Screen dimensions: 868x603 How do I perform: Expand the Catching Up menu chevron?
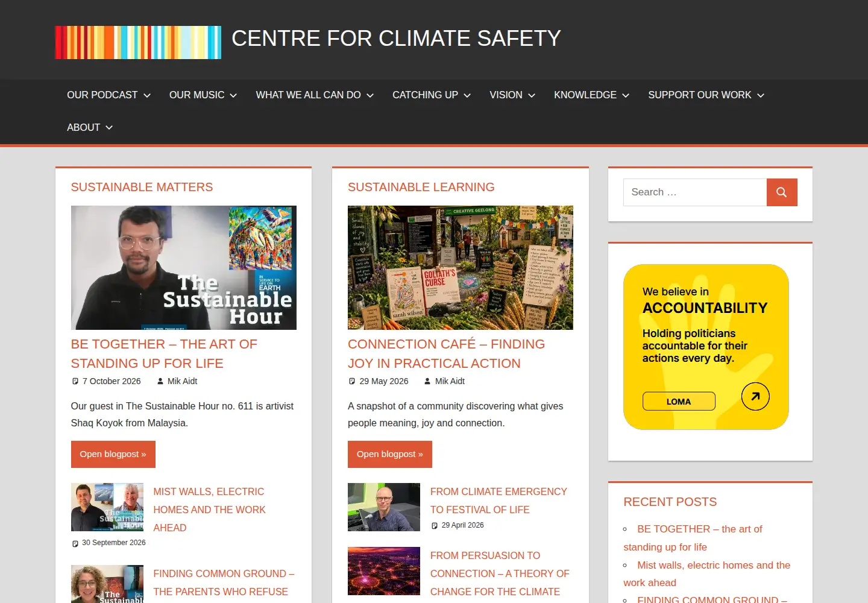point(467,95)
